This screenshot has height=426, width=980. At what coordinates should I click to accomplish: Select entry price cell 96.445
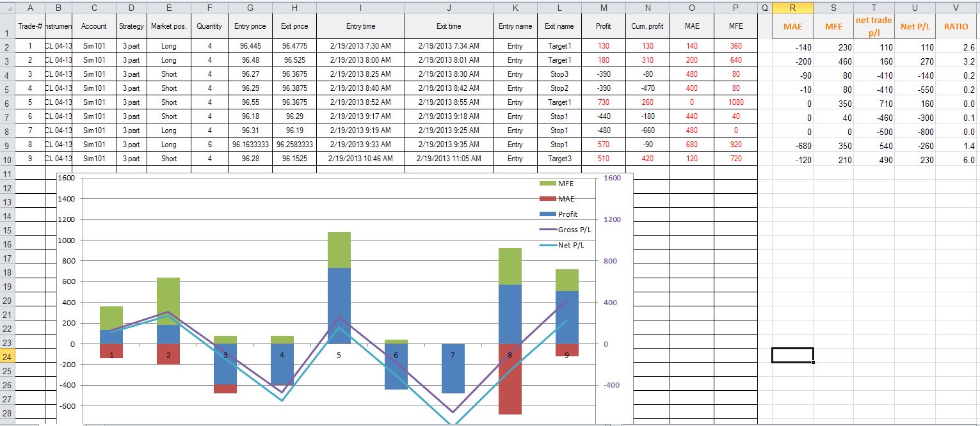pos(250,46)
